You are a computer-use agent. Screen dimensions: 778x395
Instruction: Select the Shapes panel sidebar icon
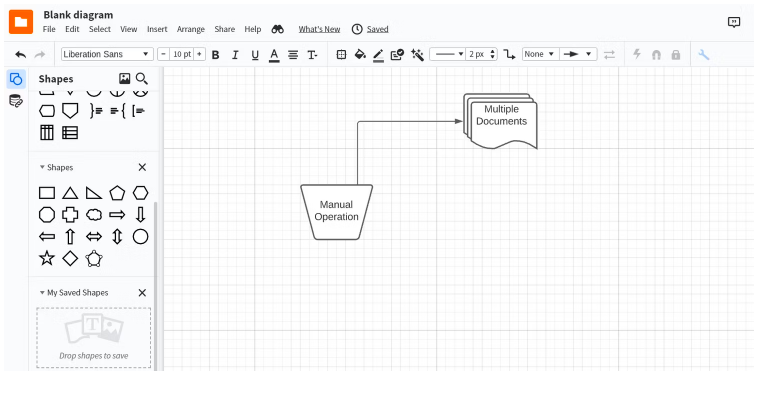point(16,79)
